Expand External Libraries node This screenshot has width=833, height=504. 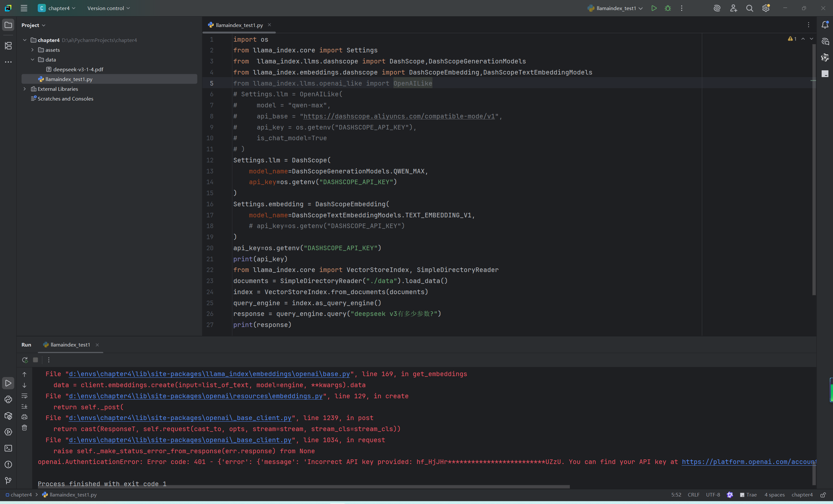[x=25, y=89]
